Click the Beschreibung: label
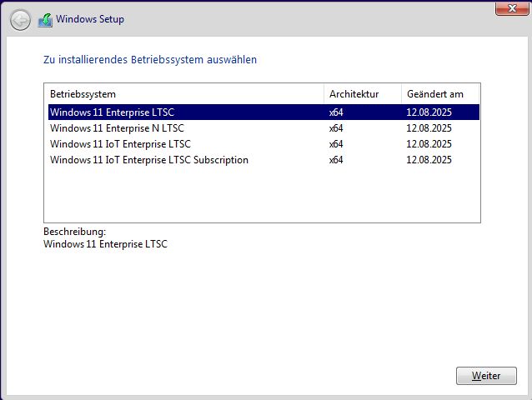 coord(75,232)
